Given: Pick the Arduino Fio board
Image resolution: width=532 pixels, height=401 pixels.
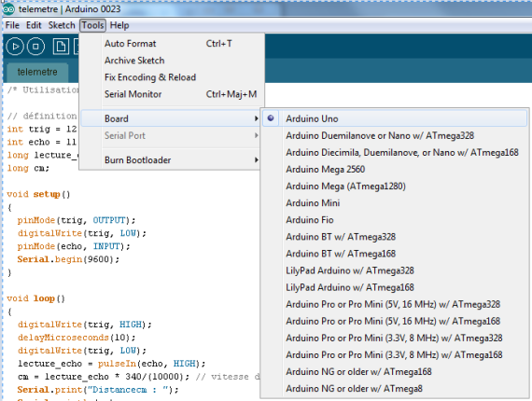Looking at the screenshot, I should tap(395, 220).
